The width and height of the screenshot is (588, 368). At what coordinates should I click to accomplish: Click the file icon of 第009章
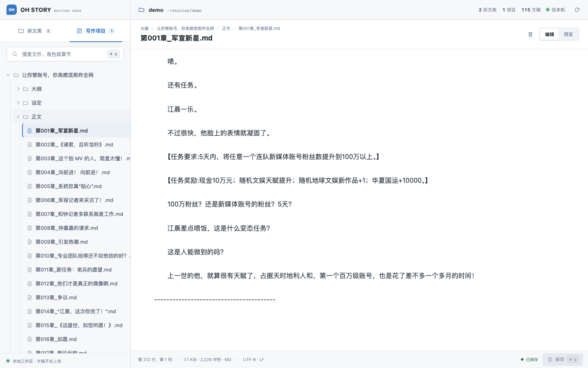coord(29,242)
